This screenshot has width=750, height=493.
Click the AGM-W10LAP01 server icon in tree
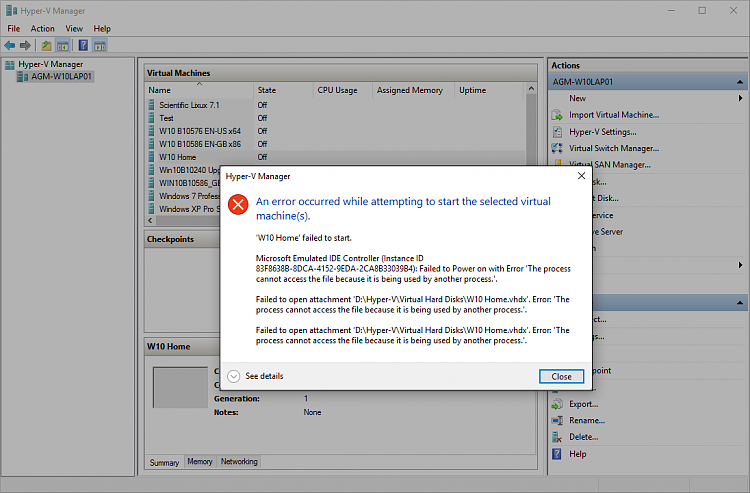click(x=22, y=77)
